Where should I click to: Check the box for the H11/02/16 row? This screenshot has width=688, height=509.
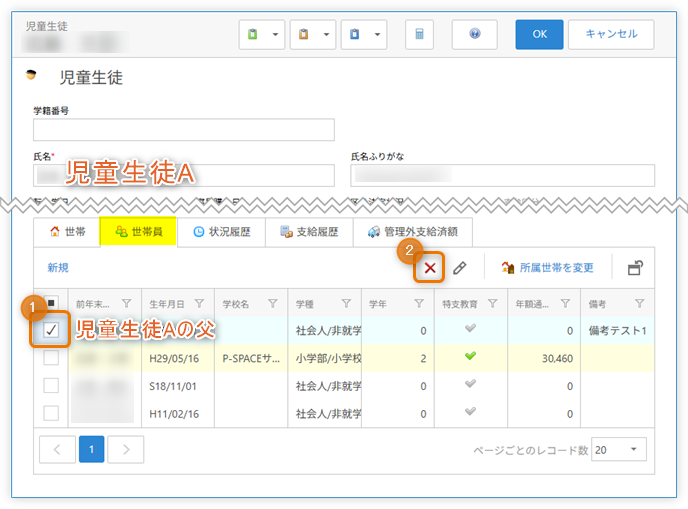coord(51,413)
